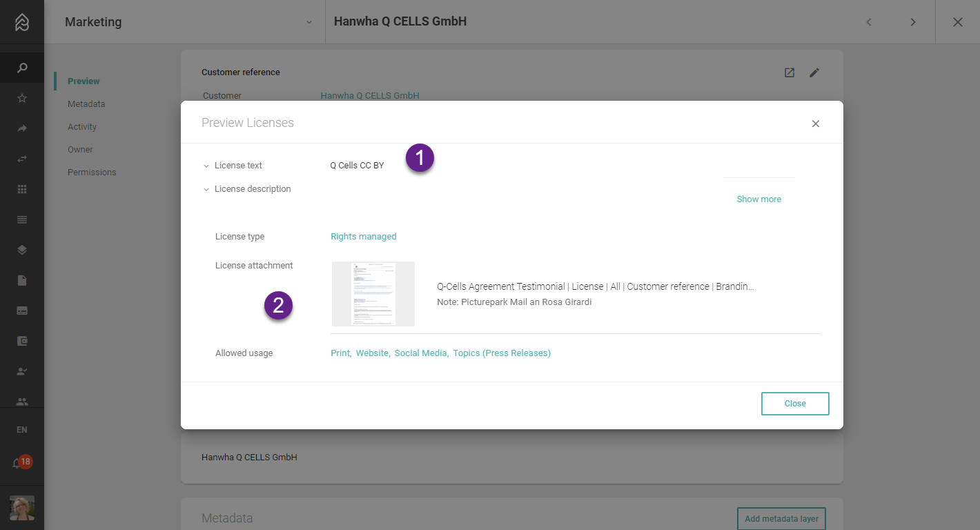Click Show more link
The height and width of the screenshot is (530, 980).
(x=758, y=199)
